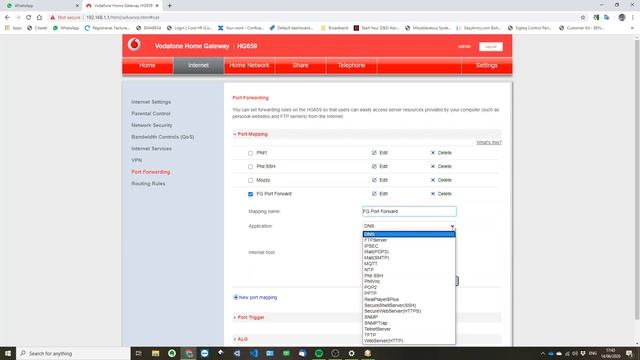Open Bandwidth Controls (QoS) in the sidebar
This screenshot has height=360, width=640.
[x=162, y=137]
